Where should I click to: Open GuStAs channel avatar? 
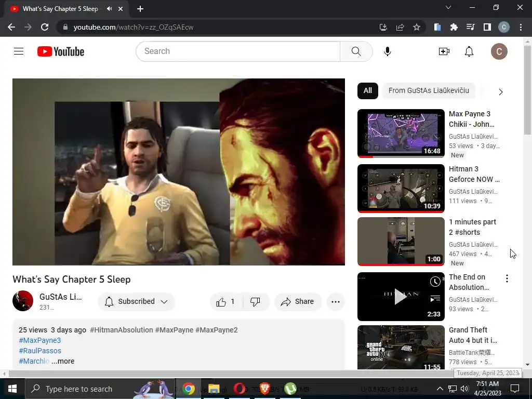pos(23,301)
